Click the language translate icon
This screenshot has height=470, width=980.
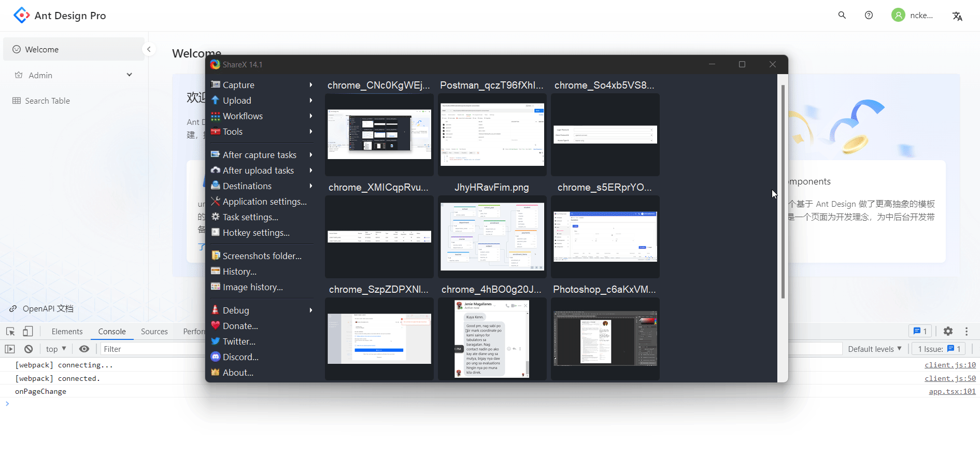coord(957,16)
